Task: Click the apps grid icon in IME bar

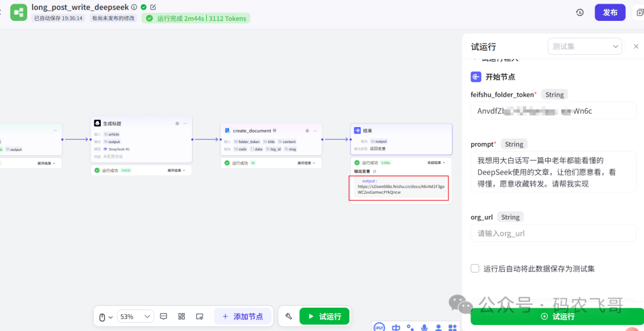Action: click(452, 327)
